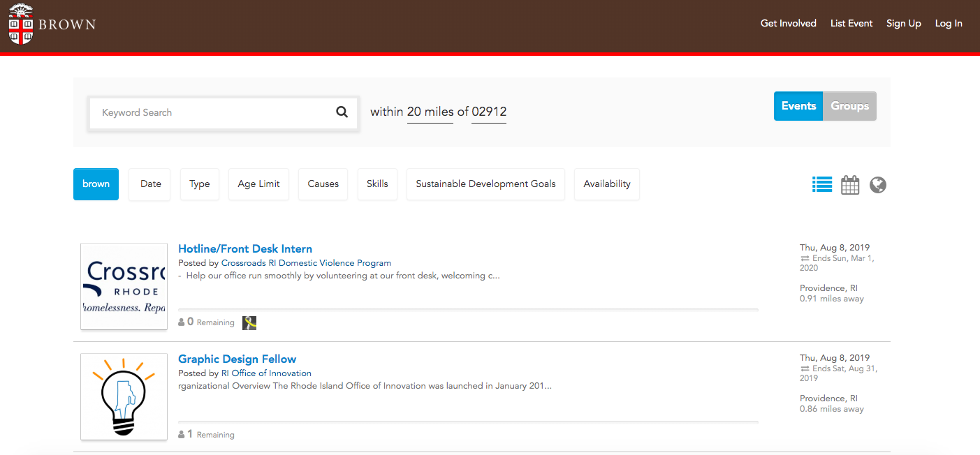Click the lightbulb logo thumbnail
Screen dimensions: 980x455
pos(124,396)
